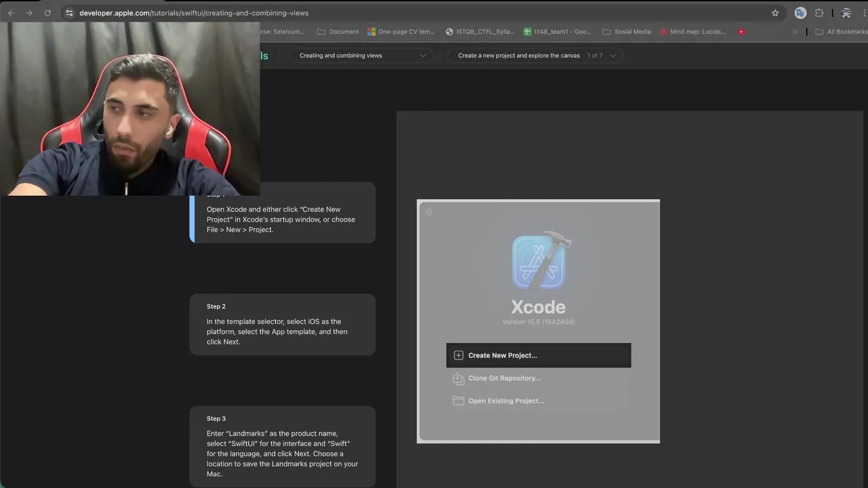The height and width of the screenshot is (488, 868).
Task: Select the Step 2 instruction card
Action: coord(282,325)
